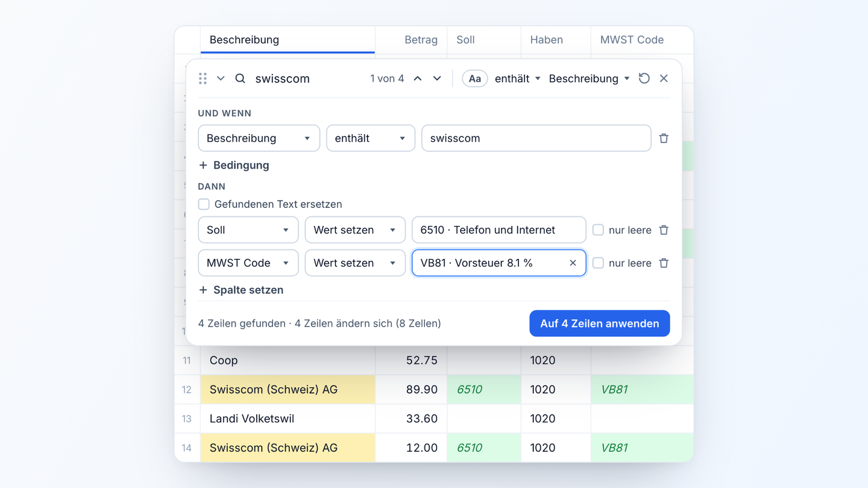Select the Beschreibung column header

tap(288, 40)
